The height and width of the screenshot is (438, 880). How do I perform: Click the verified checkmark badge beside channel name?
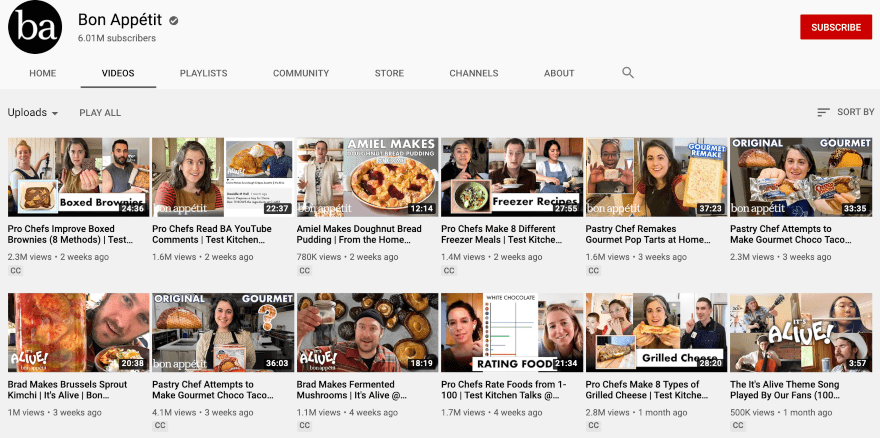point(174,20)
